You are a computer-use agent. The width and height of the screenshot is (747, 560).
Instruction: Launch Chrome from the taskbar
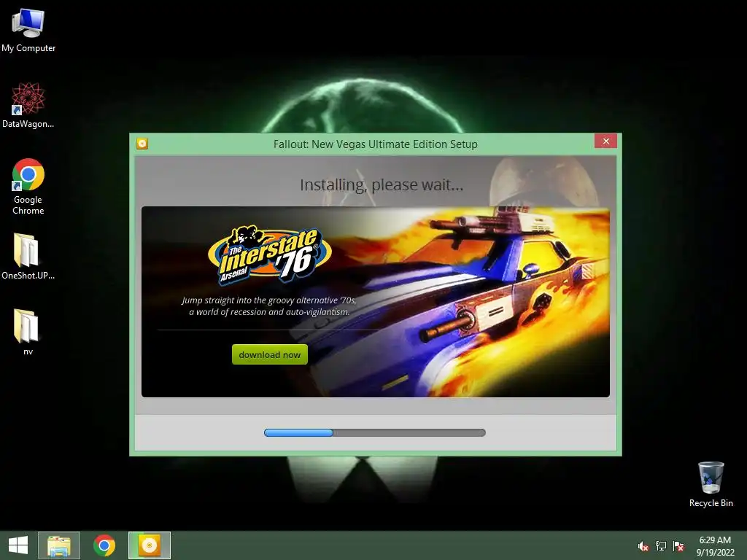point(104,545)
